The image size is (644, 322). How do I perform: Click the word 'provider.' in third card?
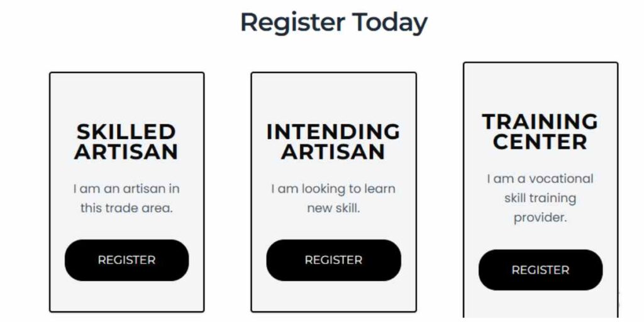click(540, 218)
